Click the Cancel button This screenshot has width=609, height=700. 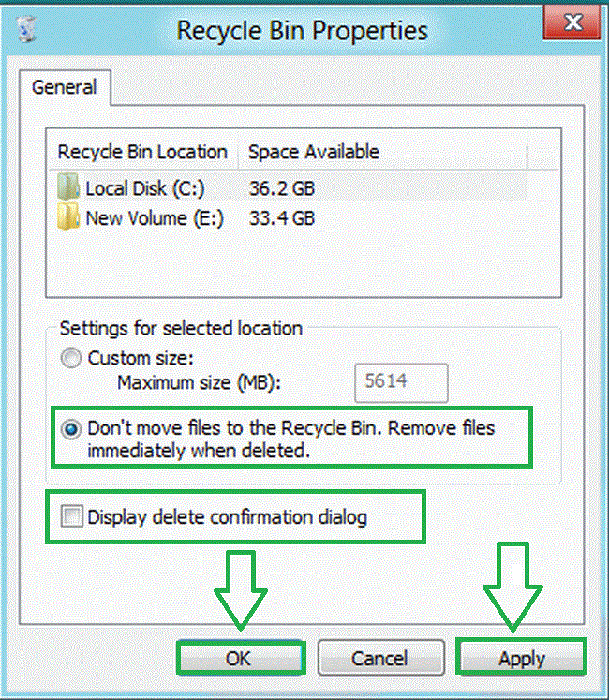(380, 658)
